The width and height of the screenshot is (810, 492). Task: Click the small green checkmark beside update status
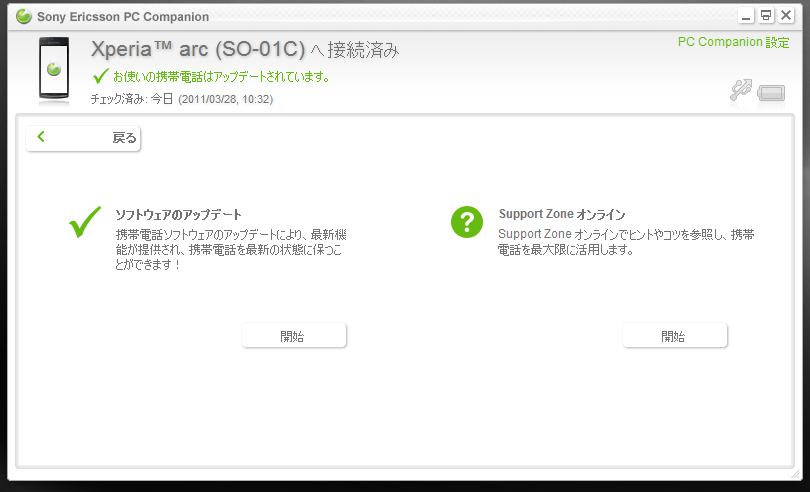click(101, 76)
